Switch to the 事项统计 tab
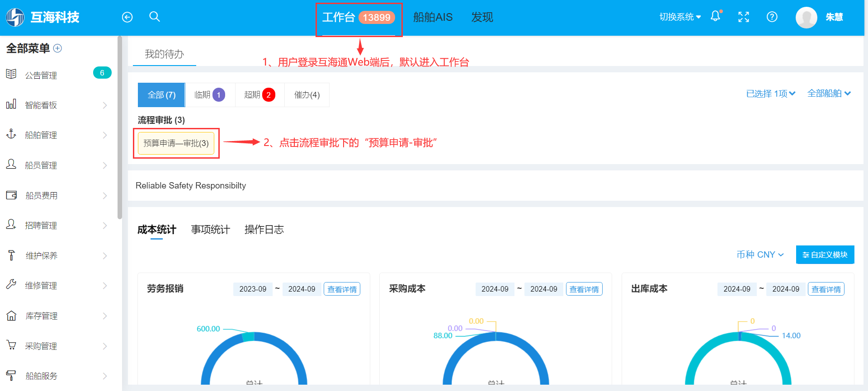 (210, 230)
